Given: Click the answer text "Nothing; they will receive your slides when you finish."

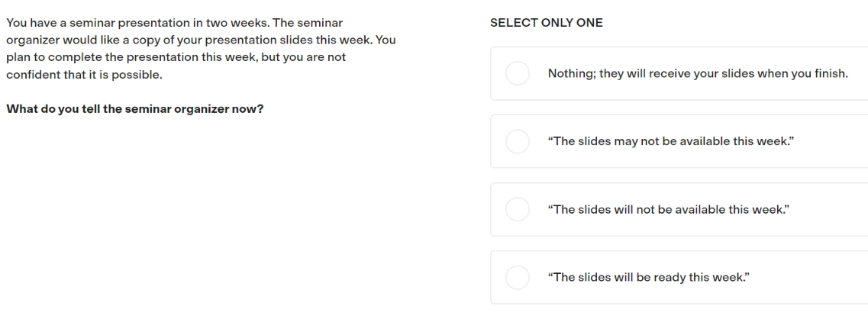Looking at the screenshot, I should tap(698, 74).
